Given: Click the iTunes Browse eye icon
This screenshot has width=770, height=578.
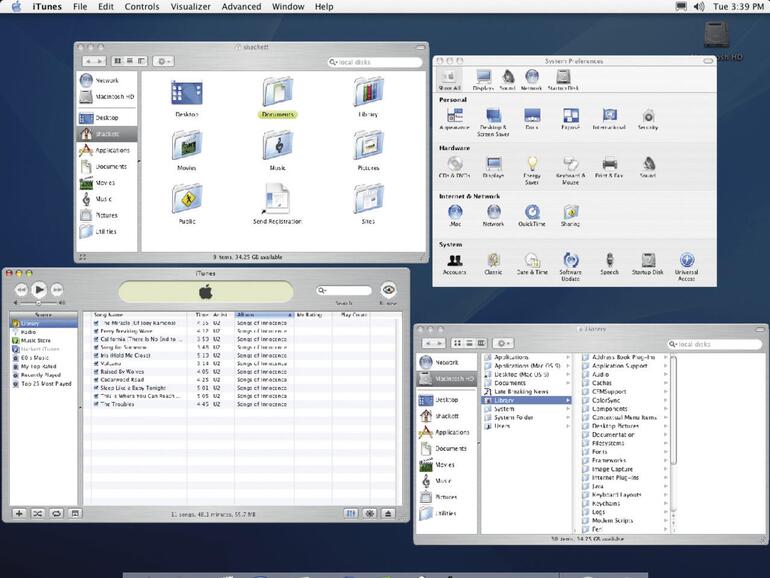Looking at the screenshot, I should tap(388, 290).
